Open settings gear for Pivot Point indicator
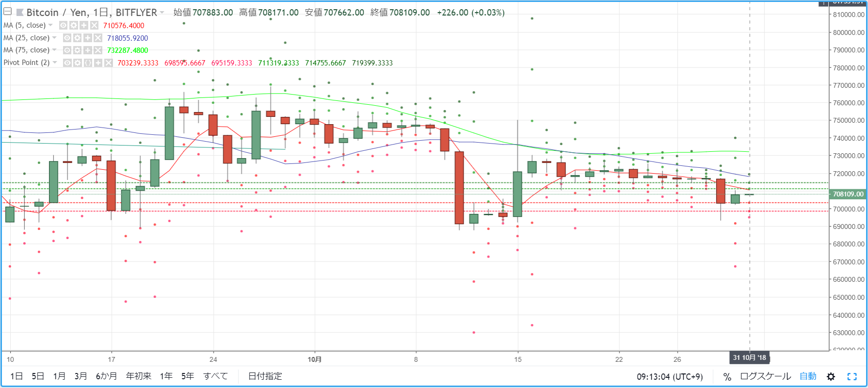 [78, 63]
